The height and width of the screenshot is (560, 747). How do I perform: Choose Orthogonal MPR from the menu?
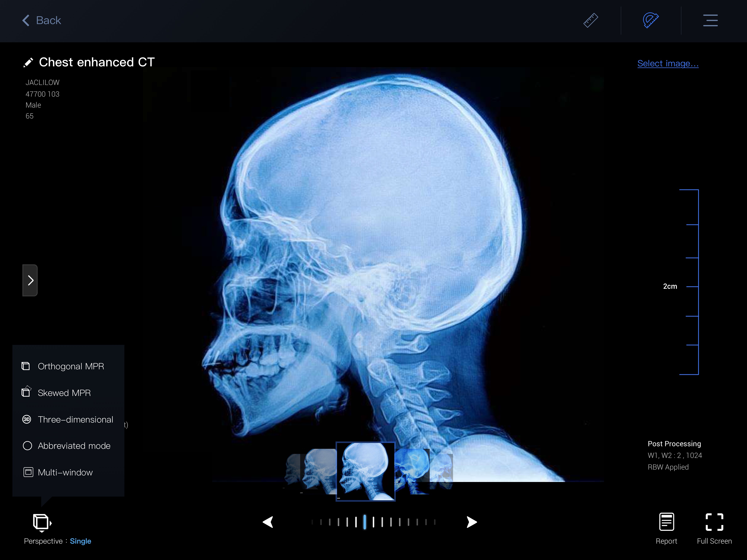(x=71, y=366)
